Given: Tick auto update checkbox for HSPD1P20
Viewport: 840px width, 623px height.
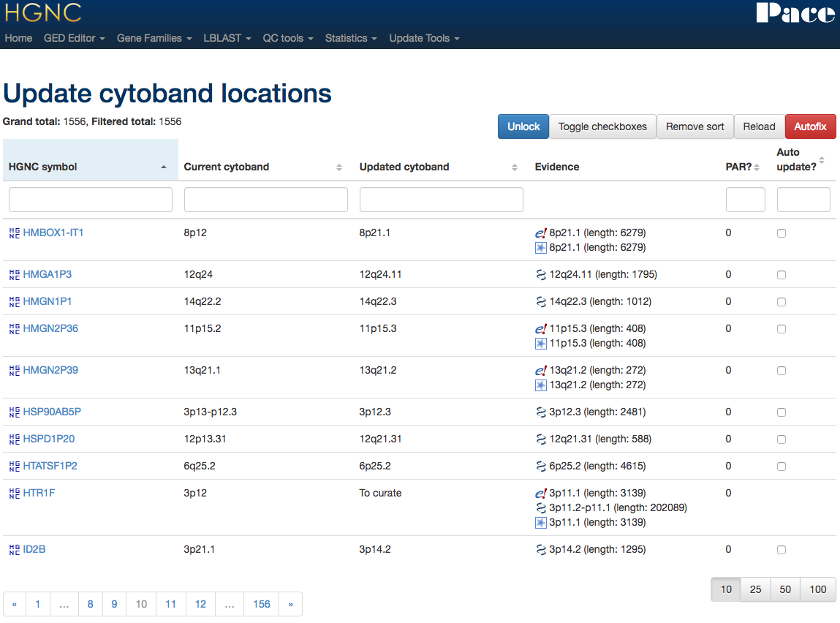Looking at the screenshot, I should (x=782, y=439).
